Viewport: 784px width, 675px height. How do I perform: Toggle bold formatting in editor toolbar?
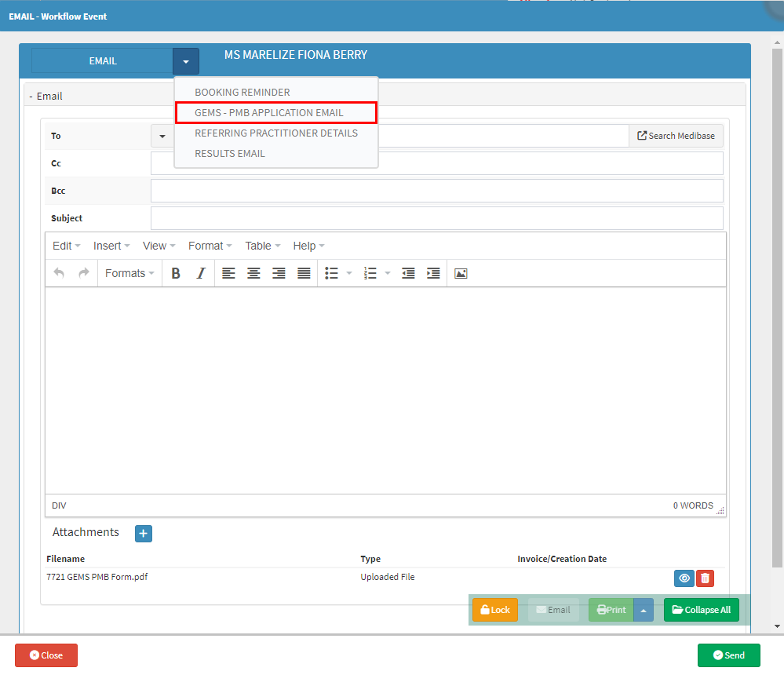click(x=176, y=273)
